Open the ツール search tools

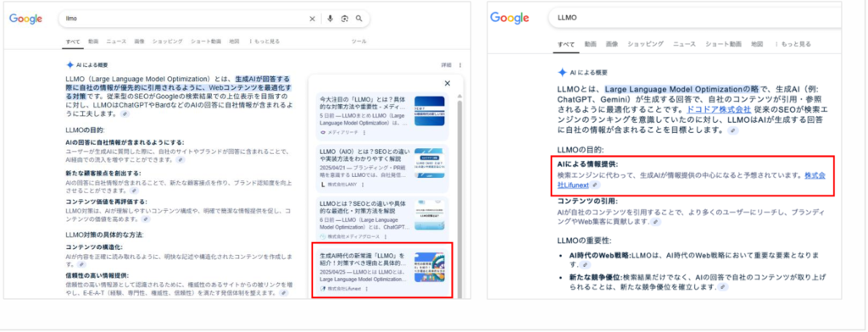(359, 41)
